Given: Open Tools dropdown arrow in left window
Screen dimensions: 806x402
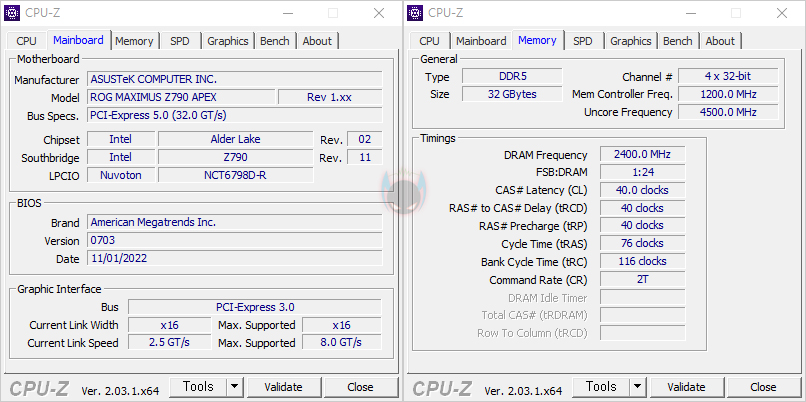Looking at the screenshot, I should 234,387.
